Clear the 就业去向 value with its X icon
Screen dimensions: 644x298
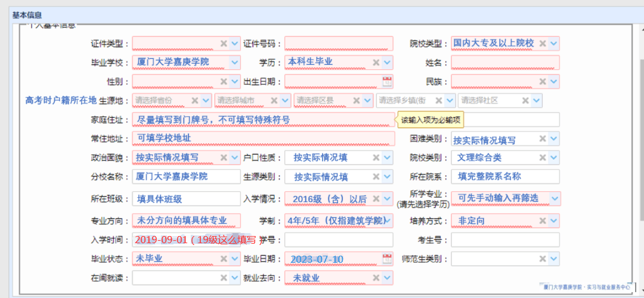point(376,278)
